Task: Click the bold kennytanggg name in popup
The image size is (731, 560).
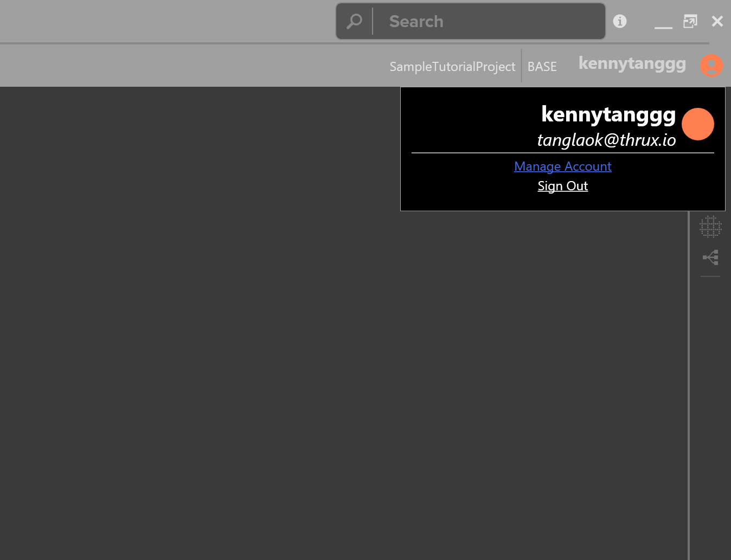Action: (x=608, y=115)
